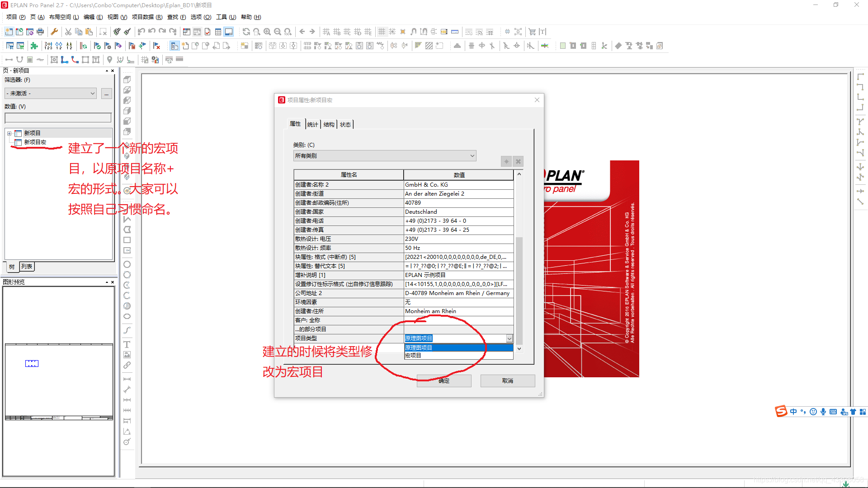Click the 数值 input field
The height and width of the screenshot is (488, 868).
[x=58, y=118]
